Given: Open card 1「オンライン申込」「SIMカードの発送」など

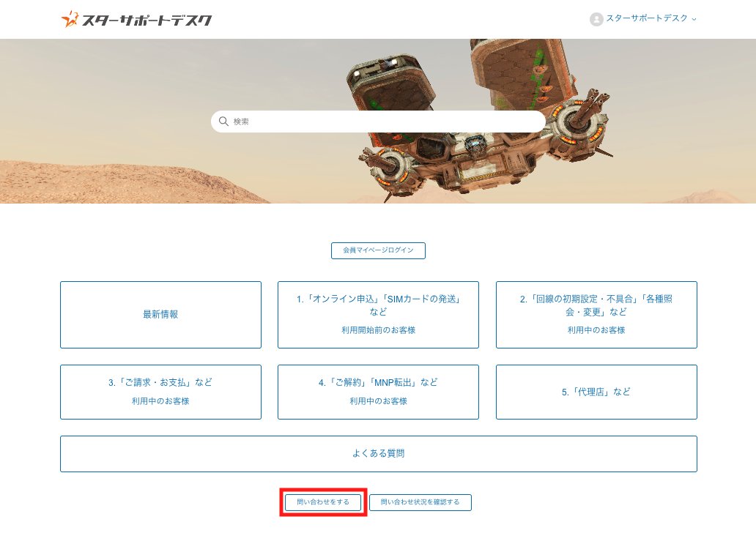Looking at the screenshot, I should click(x=378, y=315).
